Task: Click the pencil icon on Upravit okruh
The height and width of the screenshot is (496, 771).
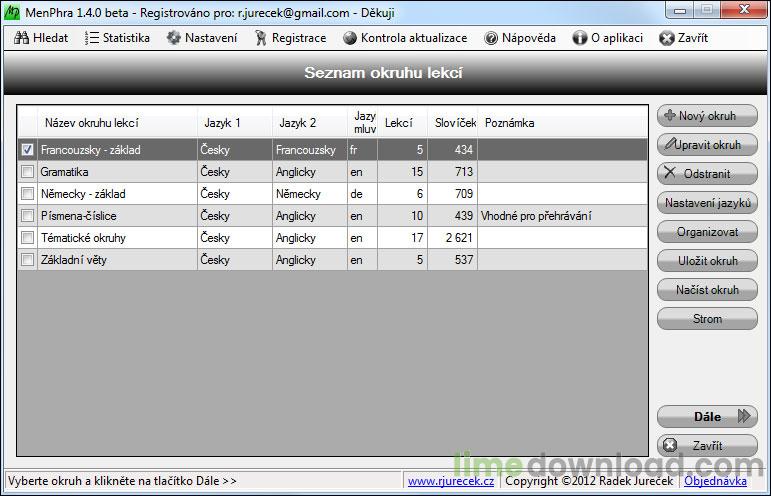Action: (670, 143)
